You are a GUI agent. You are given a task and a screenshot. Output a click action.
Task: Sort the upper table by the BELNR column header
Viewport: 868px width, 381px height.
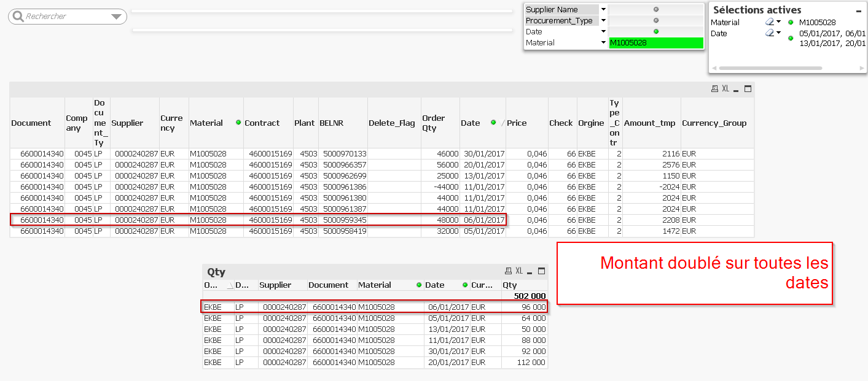331,123
